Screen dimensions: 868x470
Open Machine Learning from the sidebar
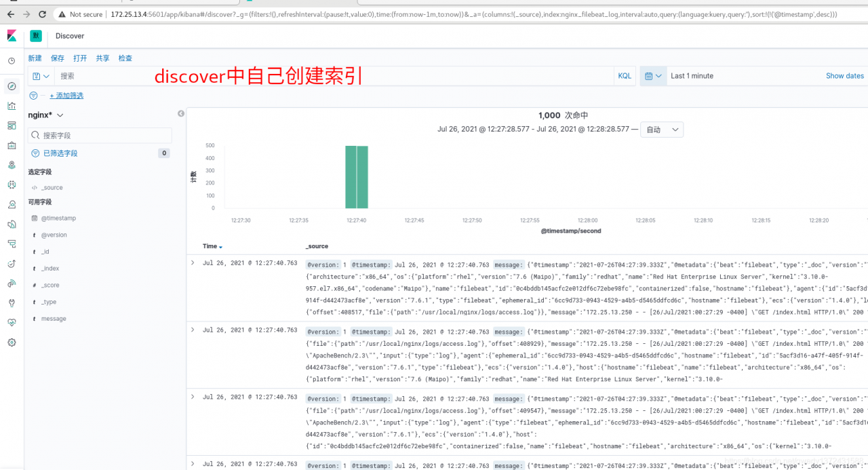pyautogui.click(x=12, y=184)
